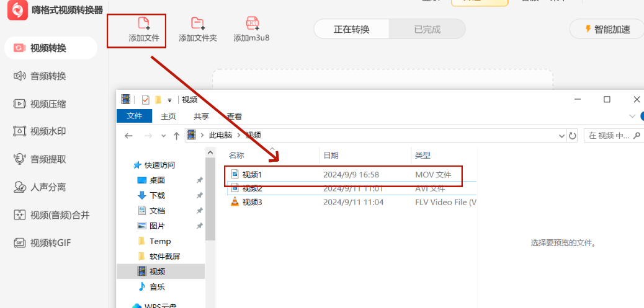Unpin 下载 using its pin icon
This screenshot has width=644, height=308.
200,195
